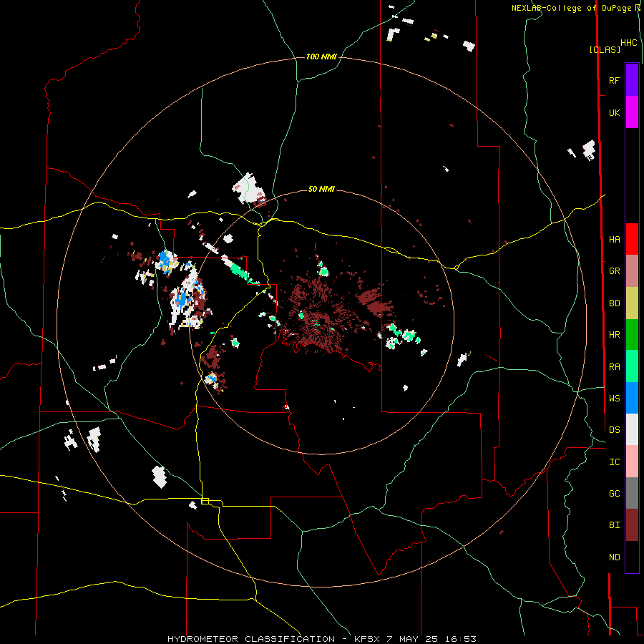Select the red HA legend color
The image size is (644, 644).
point(632,239)
